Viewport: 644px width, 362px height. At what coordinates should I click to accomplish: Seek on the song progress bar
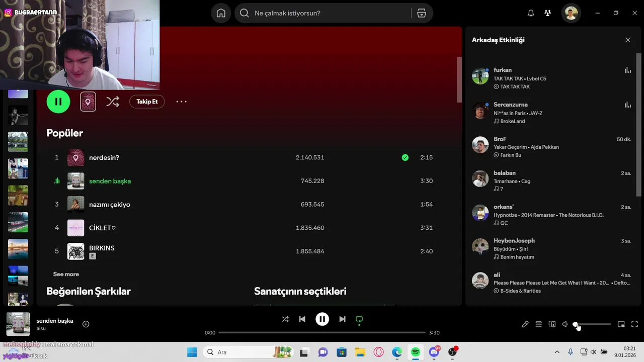click(322, 333)
